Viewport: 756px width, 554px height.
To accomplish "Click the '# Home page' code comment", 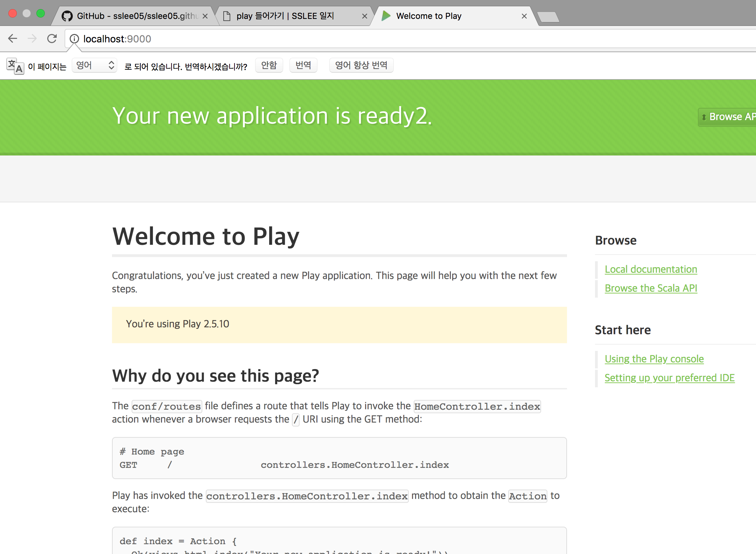I will click(x=152, y=452).
